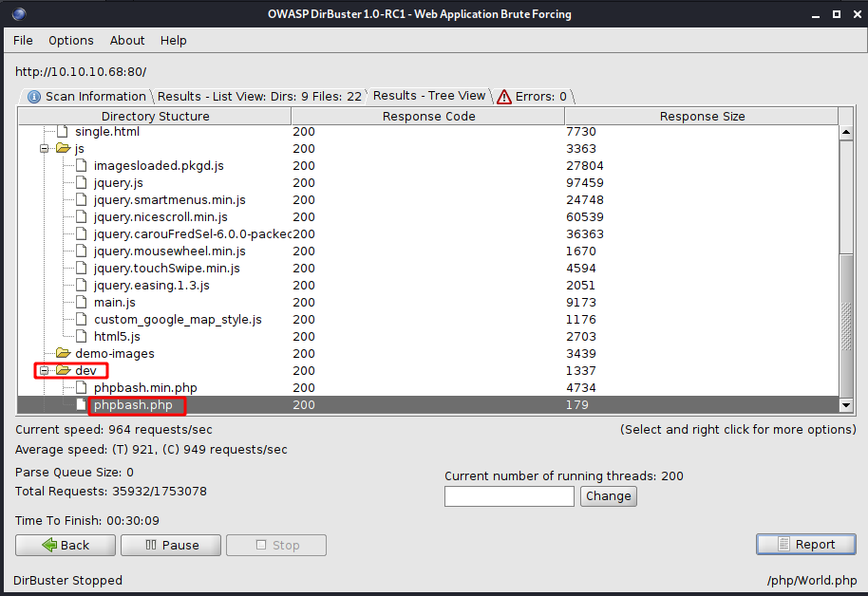Image resolution: width=868 pixels, height=596 pixels.
Task: Select the highlighted phpbash.php entry
Action: click(133, 405)
